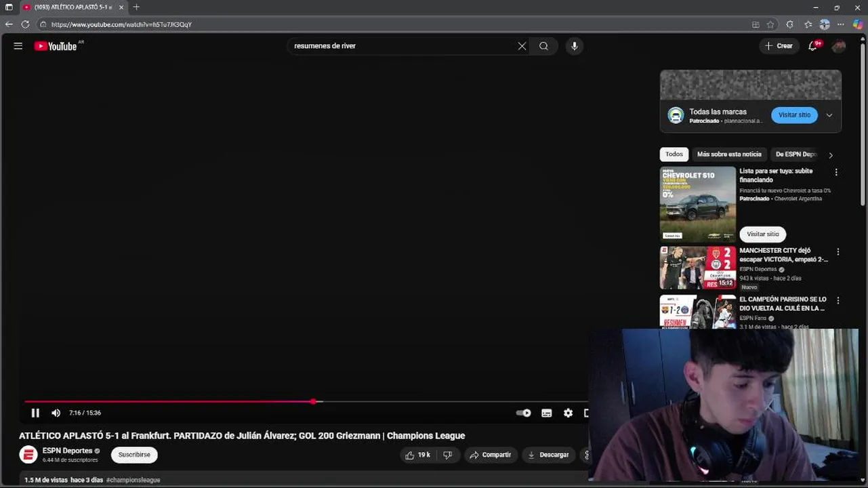Select the Todos filter chip
The width and height of the screenshot is (868, 488).
coord(674,155)
